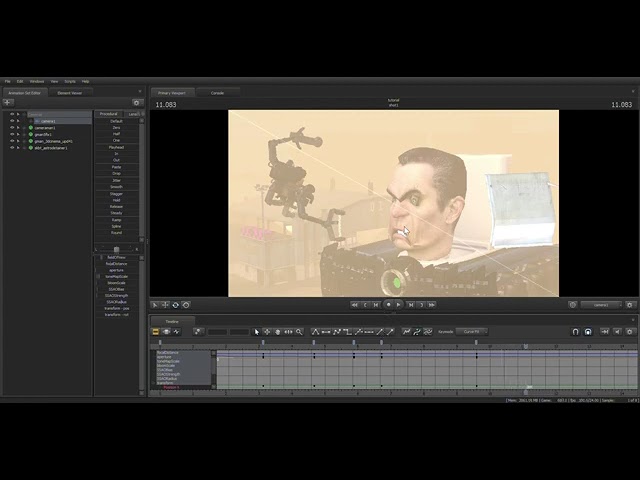Collapse the Cameras group in tree
Viewport: 640px width, 480px height.
[x=24, y=115]
